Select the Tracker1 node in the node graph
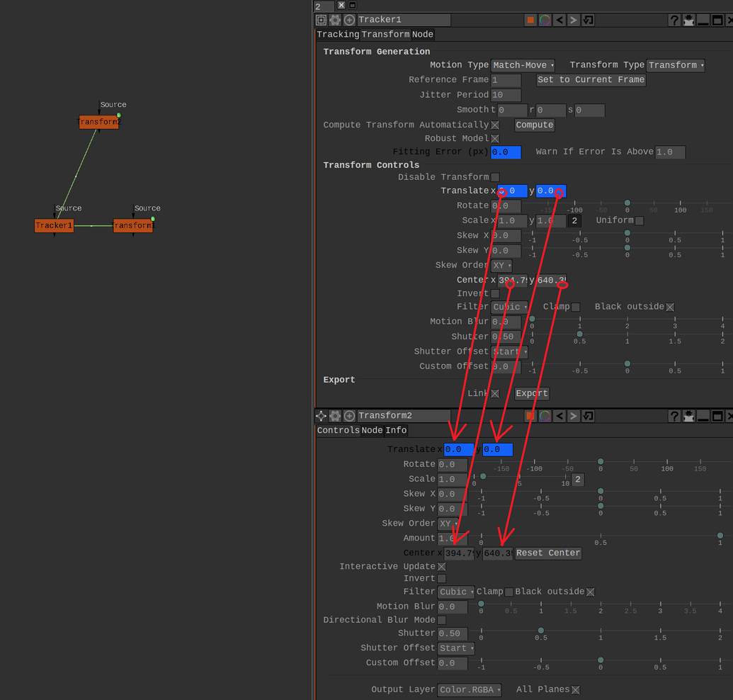 54,225
